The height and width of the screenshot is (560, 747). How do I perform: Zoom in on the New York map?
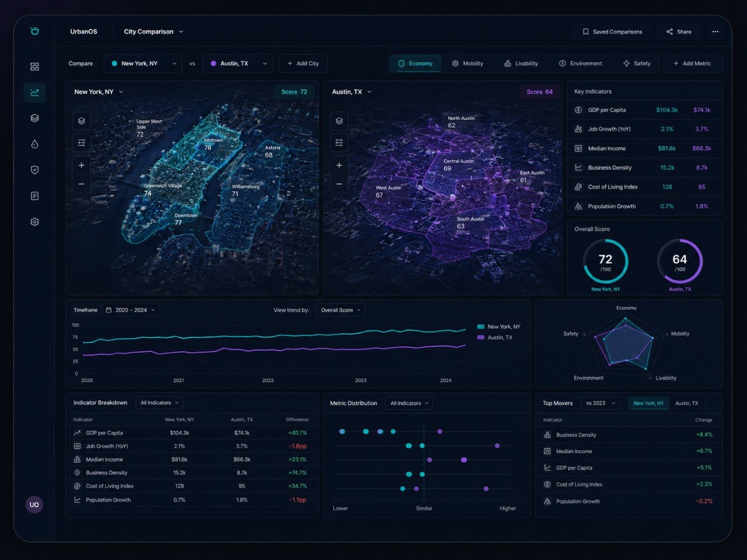[x=81, y=165]
